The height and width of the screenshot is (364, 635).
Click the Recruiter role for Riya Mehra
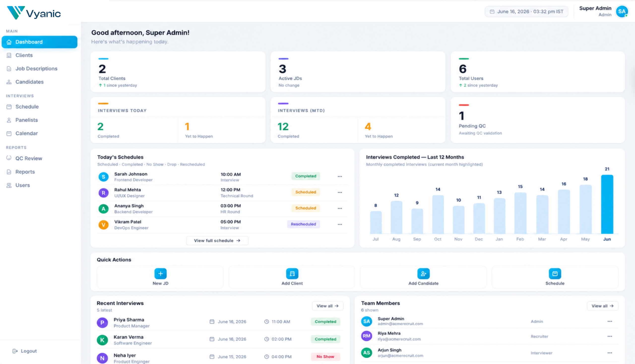coord(540,336)
